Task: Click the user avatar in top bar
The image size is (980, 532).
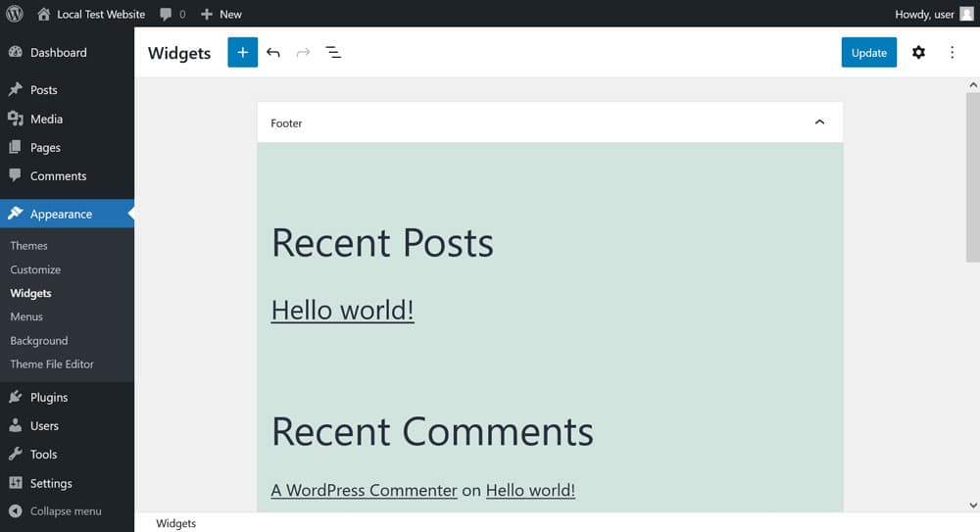Action: (966, 14)
